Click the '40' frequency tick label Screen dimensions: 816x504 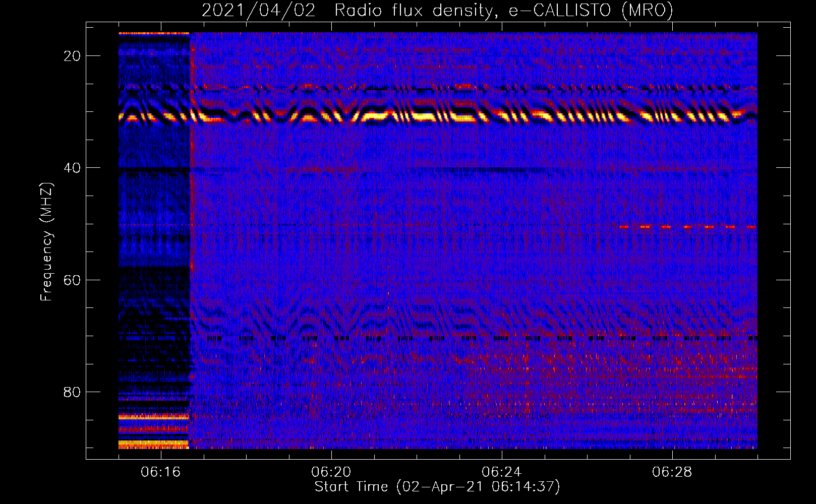point(72,168)
